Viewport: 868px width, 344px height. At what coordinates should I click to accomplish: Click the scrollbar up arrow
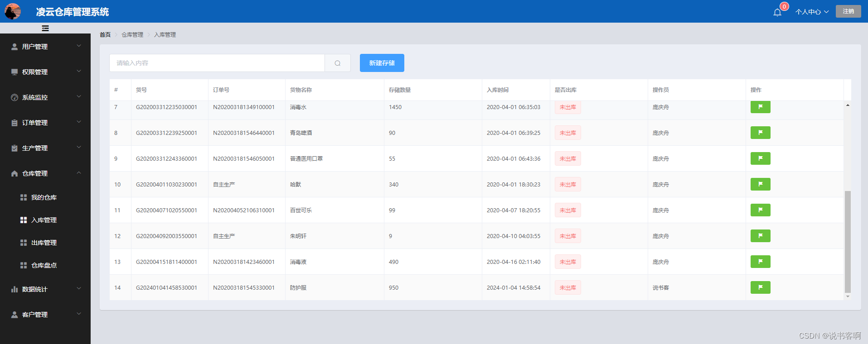848,105
